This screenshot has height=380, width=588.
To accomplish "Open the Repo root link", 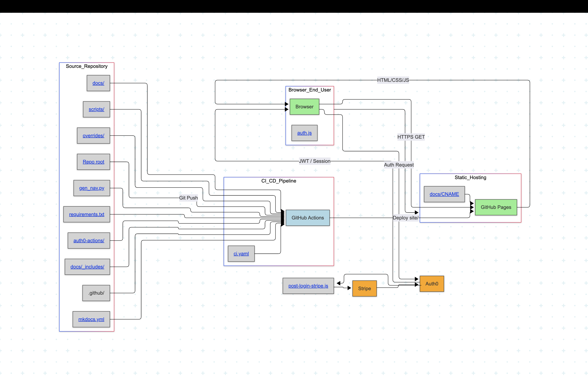I will (93, 162).
